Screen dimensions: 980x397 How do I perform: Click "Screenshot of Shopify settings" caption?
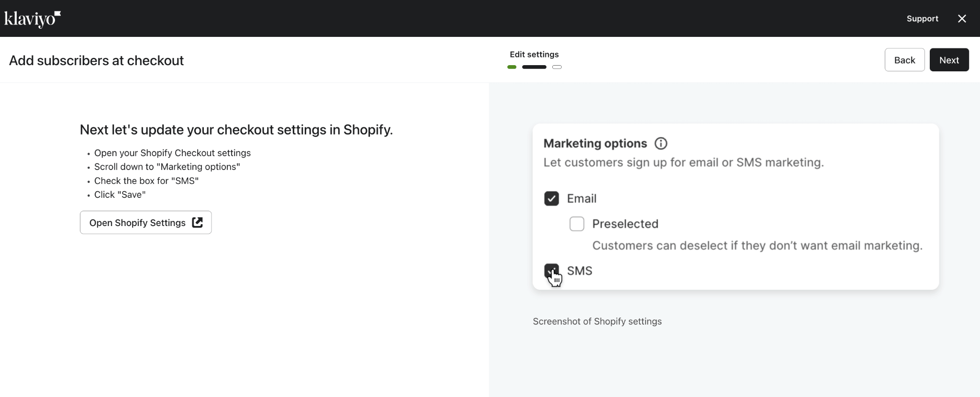[597, 322]
